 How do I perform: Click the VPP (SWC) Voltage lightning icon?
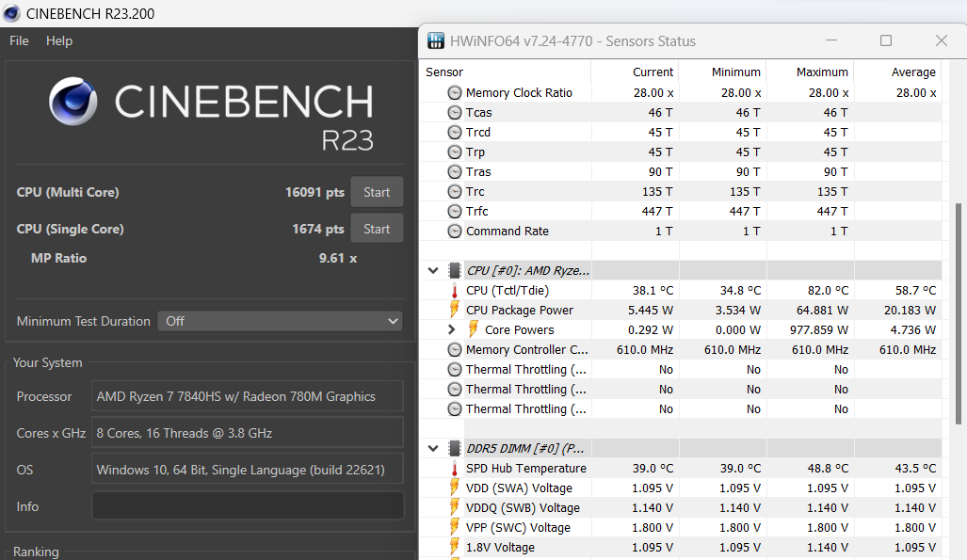click(455, 527)
